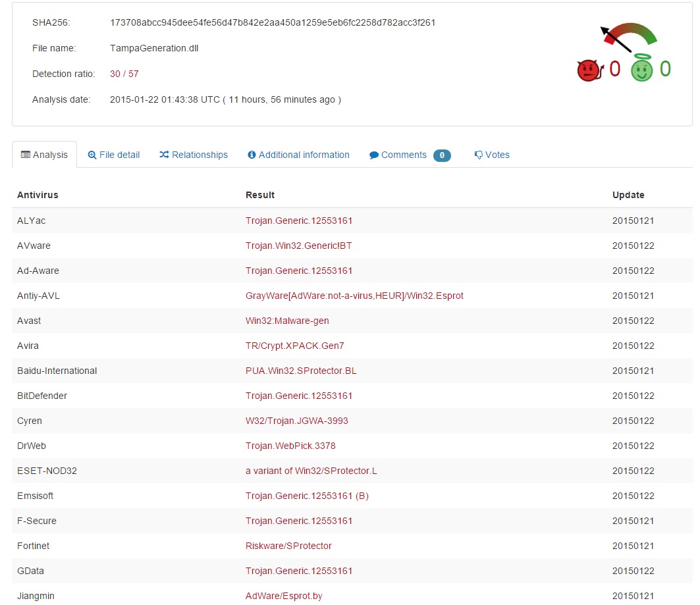Click the info icon on Additional information tab

[x=252, y=154]
